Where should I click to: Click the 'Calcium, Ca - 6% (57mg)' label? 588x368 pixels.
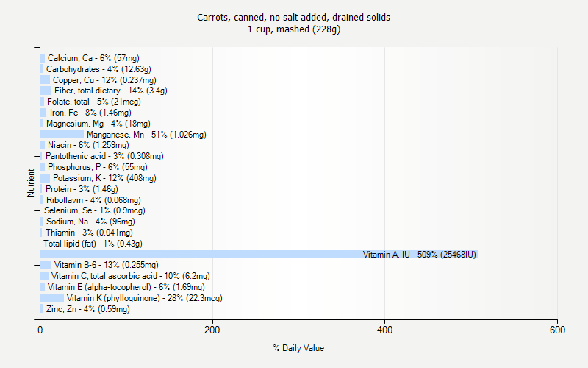point(93,58)
